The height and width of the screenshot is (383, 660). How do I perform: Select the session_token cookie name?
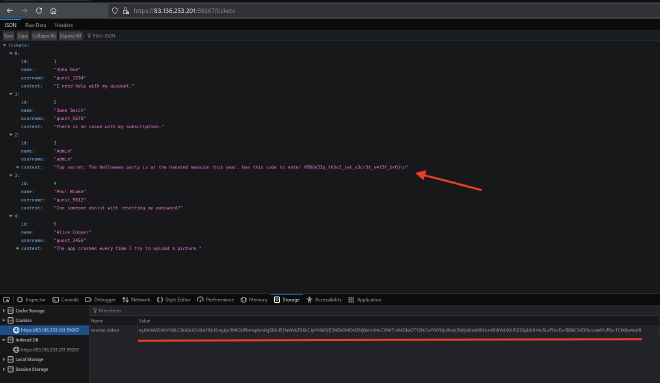(105, 330)
